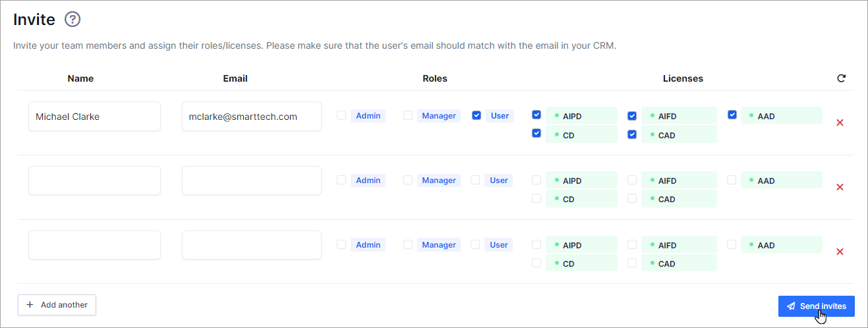The width and height of the screenshot is (868, 328).
Task: Click the email field with mclarke@smarttech.com
Action: point(252,117)
